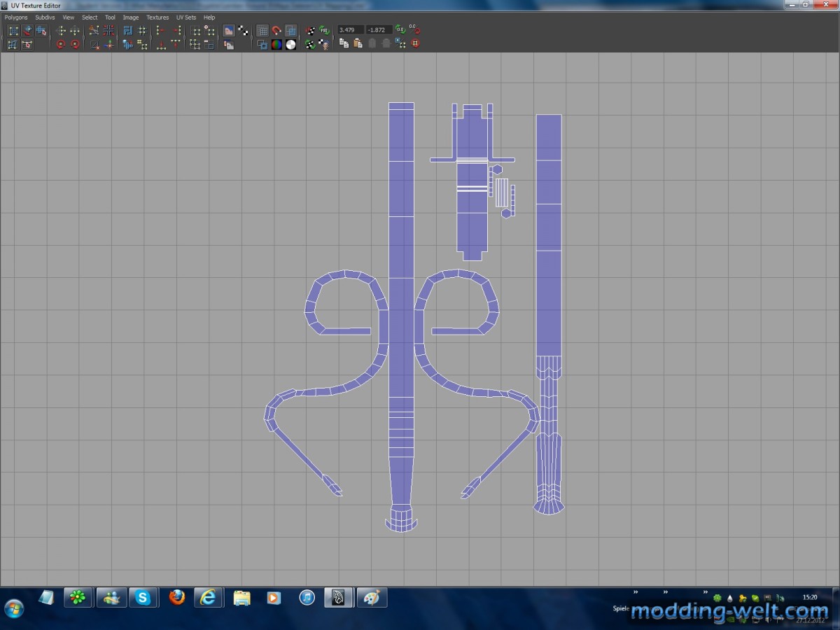Image resolution: width=840 pixels, height=630 pixels.
Task: Show the alpha channel display
Action: tap(290, 45)
